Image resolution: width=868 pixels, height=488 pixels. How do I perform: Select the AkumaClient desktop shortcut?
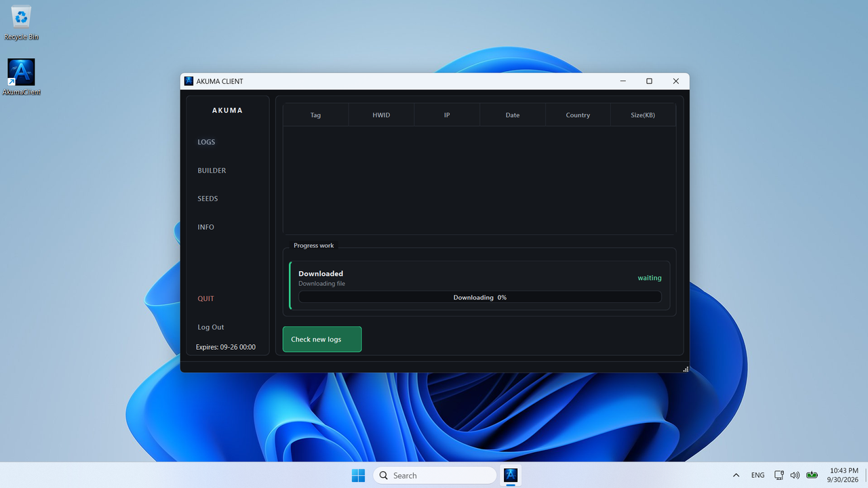point(21,77)
